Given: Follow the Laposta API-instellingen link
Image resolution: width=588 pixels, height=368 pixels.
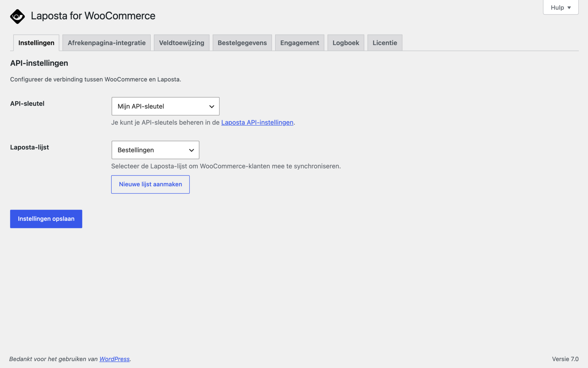Looking at the screenshot, I should point(257,122).
